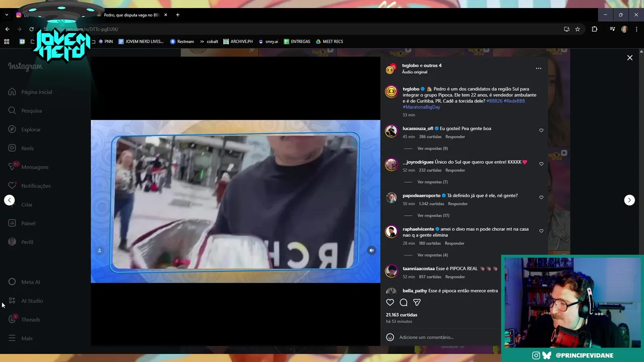The height and width of the screenshot is (362, 644).
Task: Open MEET RECS bookmark
Action: [329, 41]
